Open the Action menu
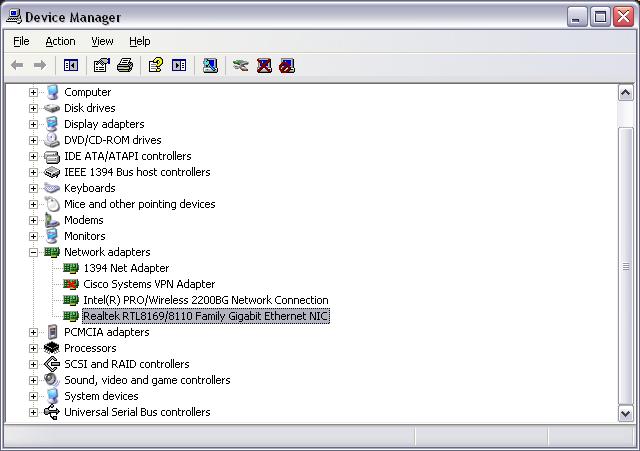This screenshot has width=640, height=451. [x=60, y=41]
